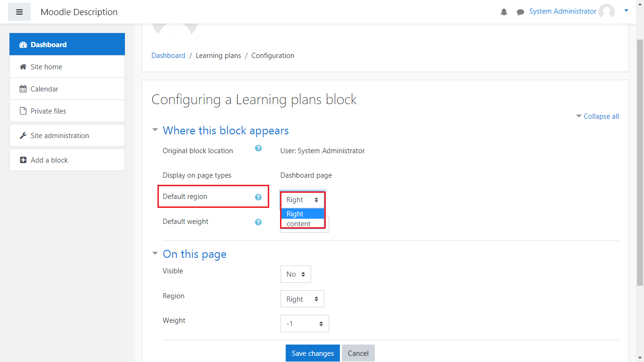Click help icon next to Default region
The height and width of the screenshot is (362, 644).
(x=258, y=197)
